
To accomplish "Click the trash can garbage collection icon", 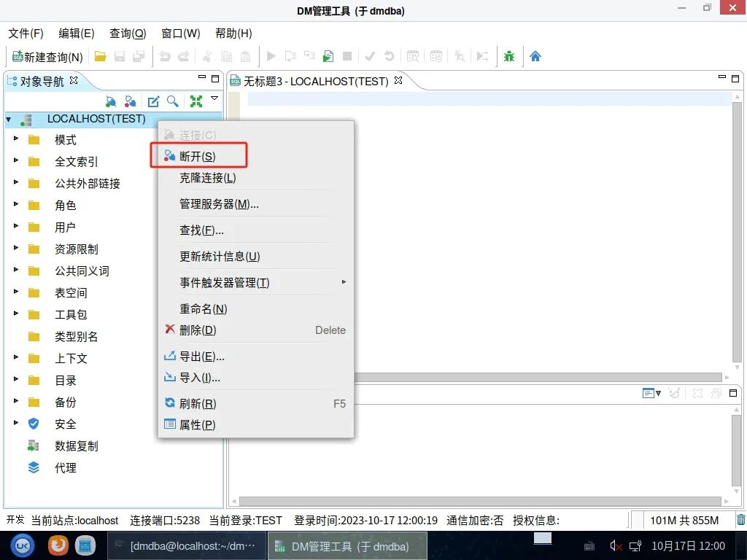I will click(740, 520).
